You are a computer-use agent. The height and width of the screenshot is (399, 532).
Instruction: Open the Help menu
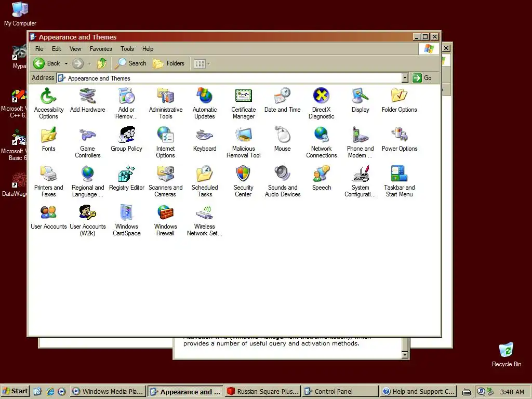[x=148, y=49]
